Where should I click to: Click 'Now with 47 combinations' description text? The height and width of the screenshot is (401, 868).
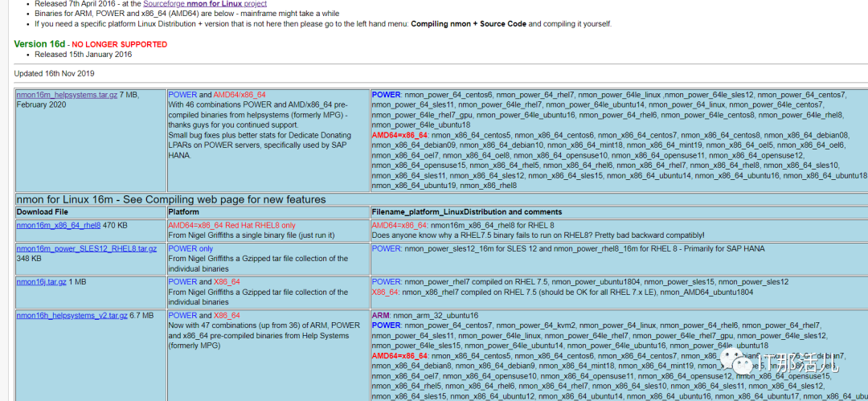(x=261, y=336)
